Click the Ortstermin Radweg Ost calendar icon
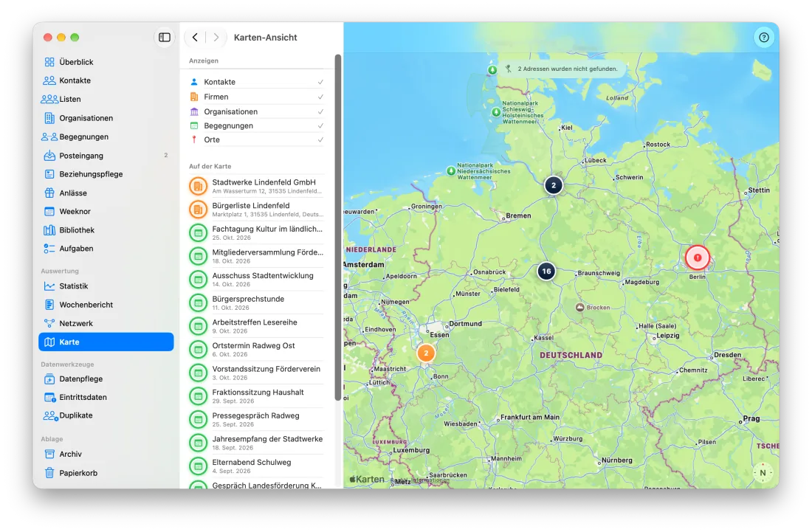 pos(198,349)
